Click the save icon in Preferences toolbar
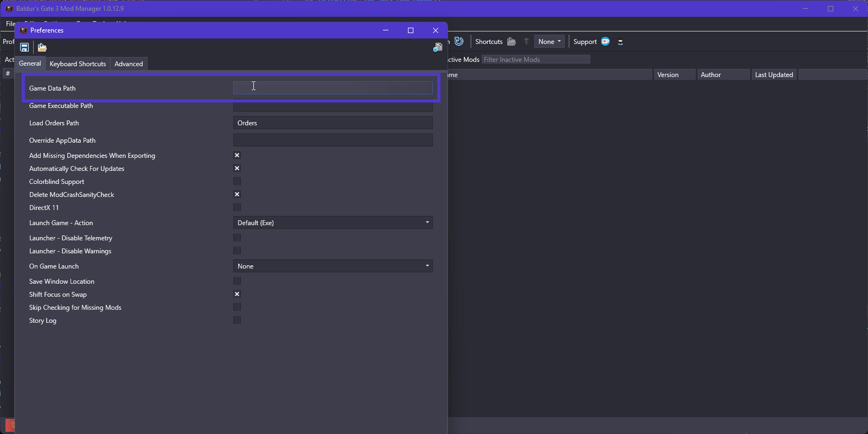The height and width of the screenshot is (434, 868). pos(24,47)
